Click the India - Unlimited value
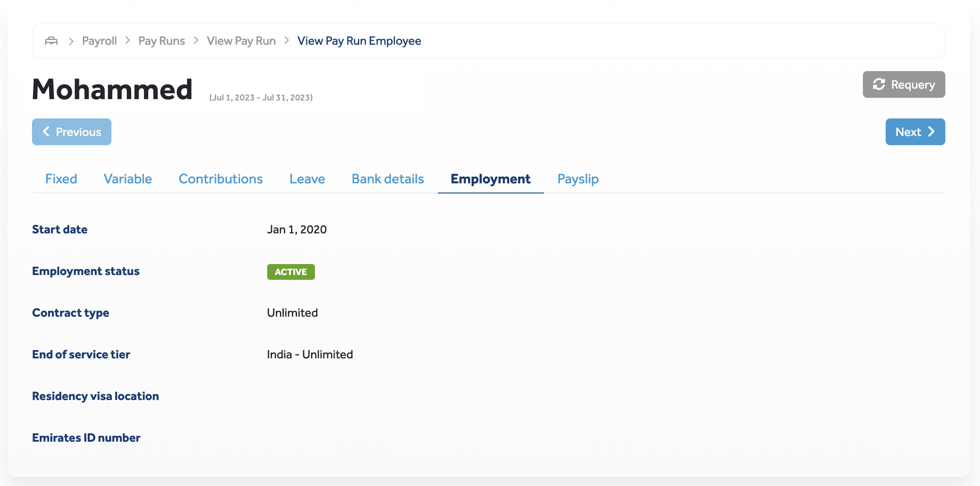This screenshot has width=980, height=486. click(310, 354)
